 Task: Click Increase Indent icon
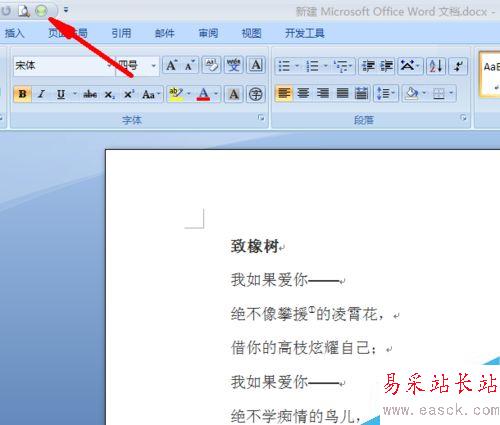[387, 66]
